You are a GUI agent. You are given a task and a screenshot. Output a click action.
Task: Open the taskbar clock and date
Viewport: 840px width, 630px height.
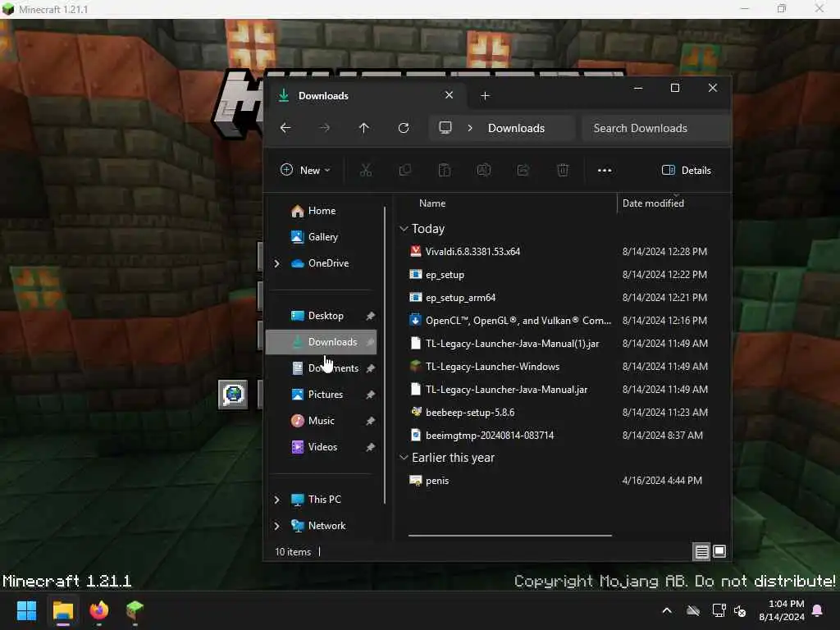click(x=782, y=610)
